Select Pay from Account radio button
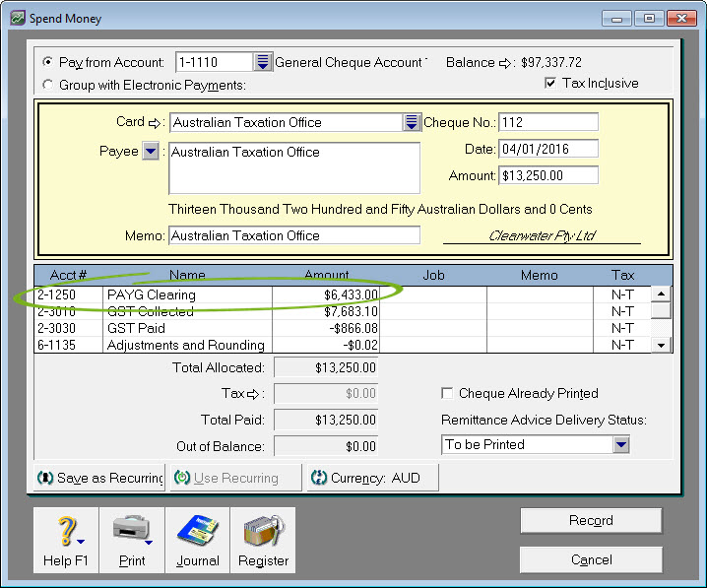The width and height of the screenshot is (707, 588). tap(47, 62)
